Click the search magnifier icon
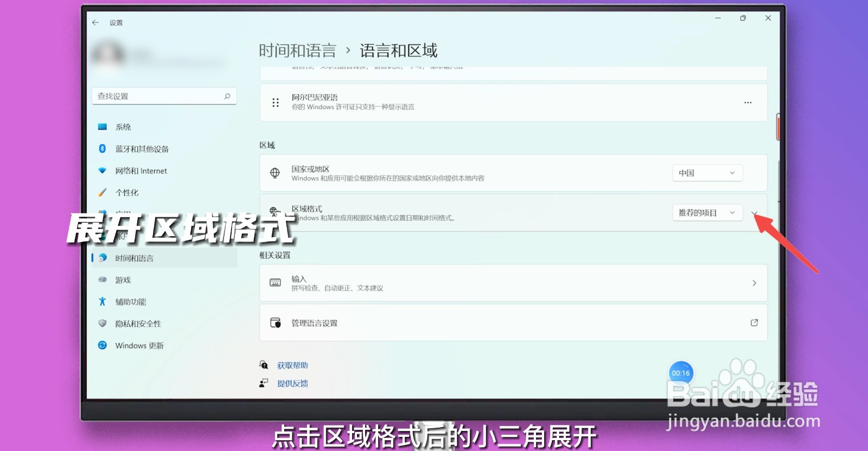This screenshot has width=868, height=451. (x=227, y=96)
